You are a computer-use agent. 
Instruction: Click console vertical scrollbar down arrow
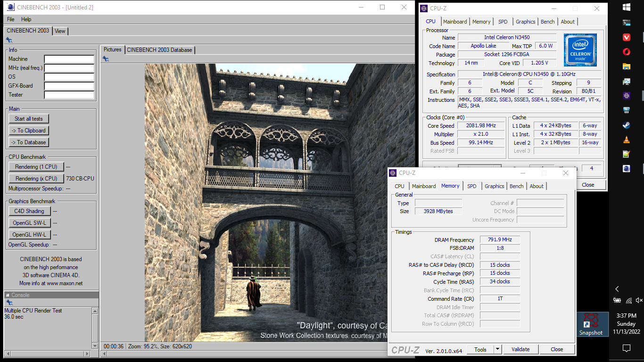[95, 346]
